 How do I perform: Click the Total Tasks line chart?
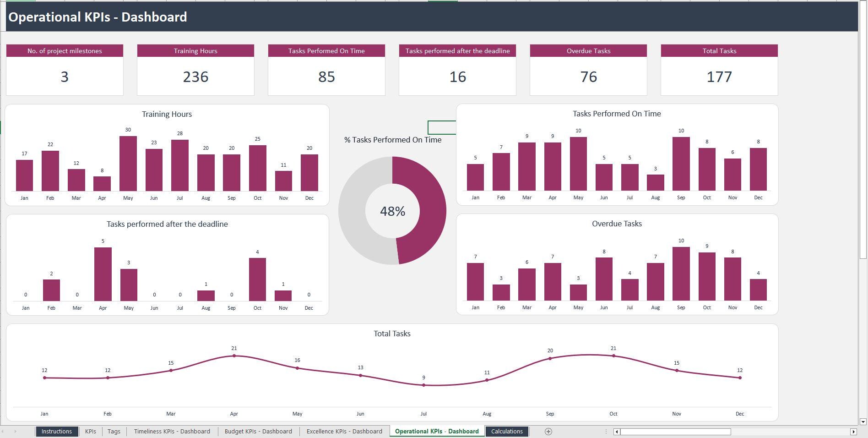[391, 371]
